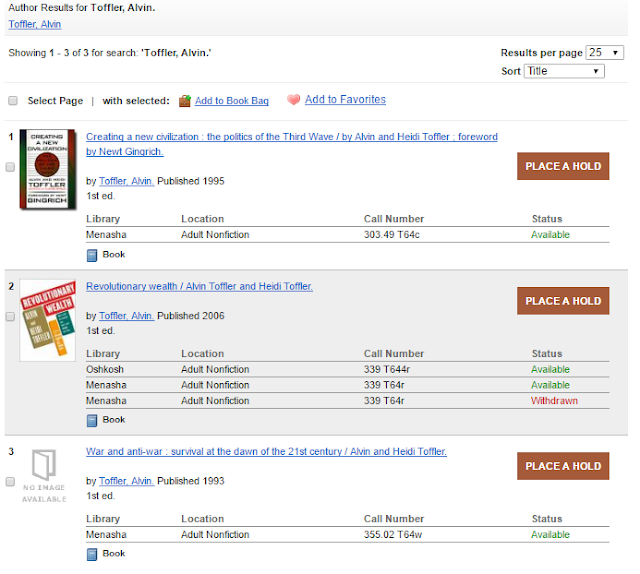The height and width of the screenshot is (574, 640).
Task: Open the Creating a New Civilization cover image
Action: (47, 169)
